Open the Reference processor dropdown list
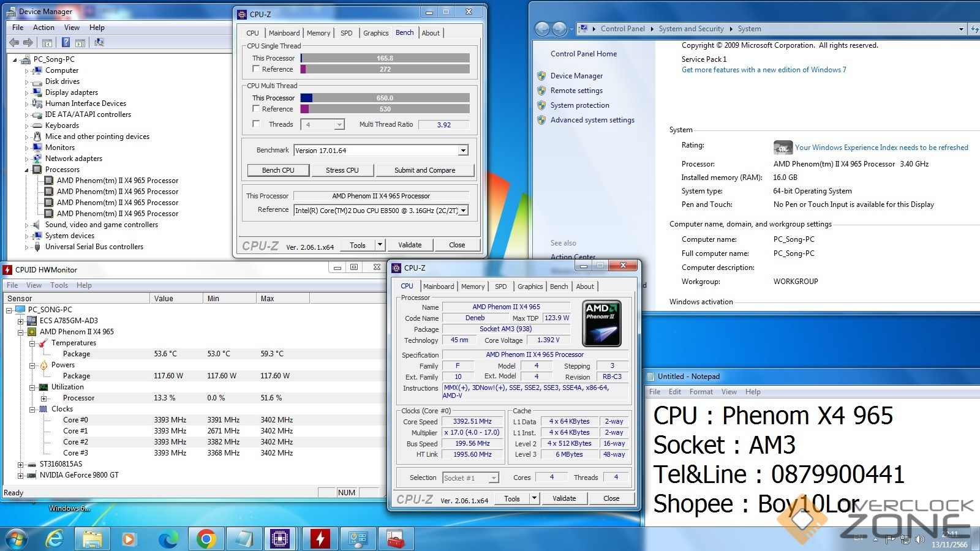Viewport: 980px width, 551px height. 463,210
